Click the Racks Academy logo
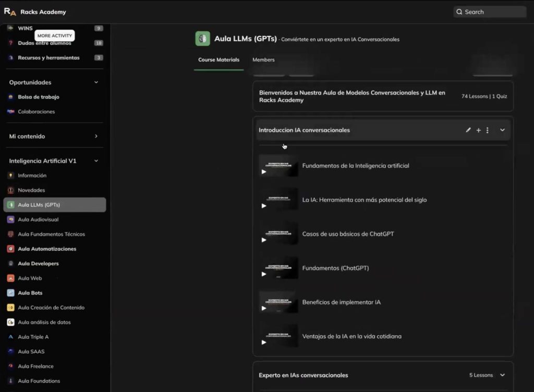534x392 pixels. (10, 12)
